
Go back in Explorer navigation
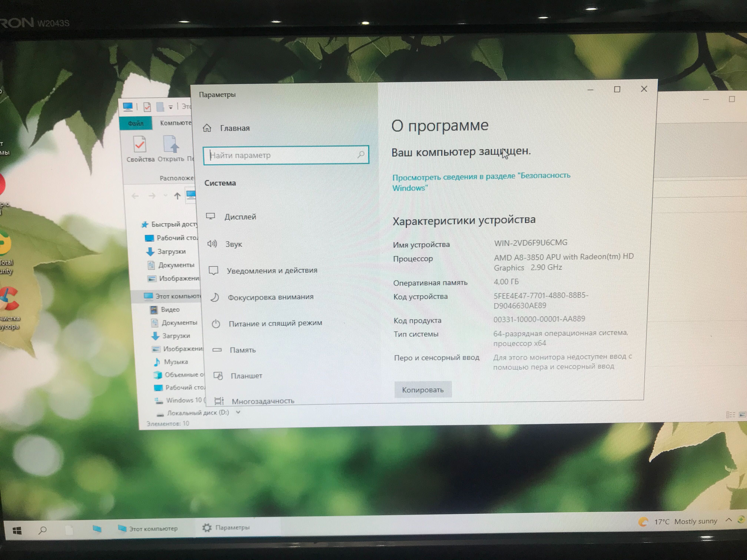135,196
